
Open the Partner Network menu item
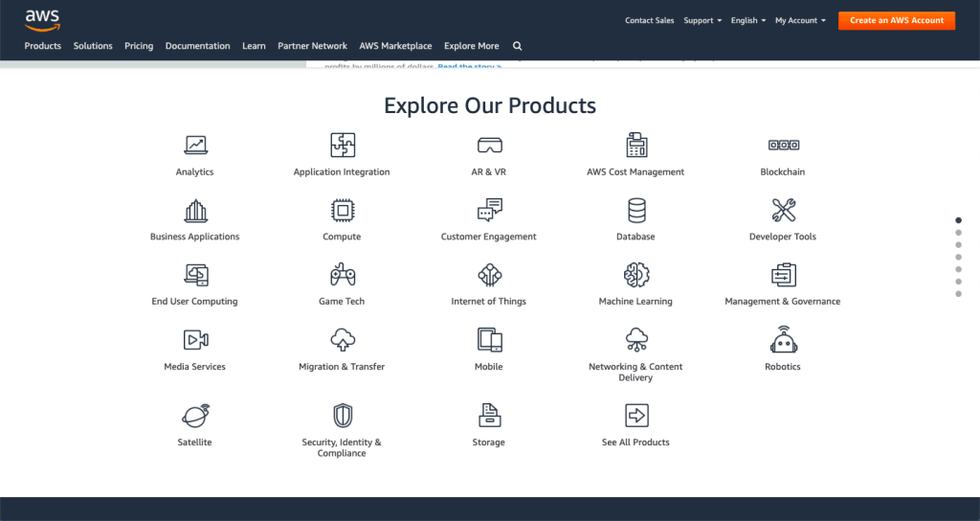pyautogui.click(x=313, y=46)
